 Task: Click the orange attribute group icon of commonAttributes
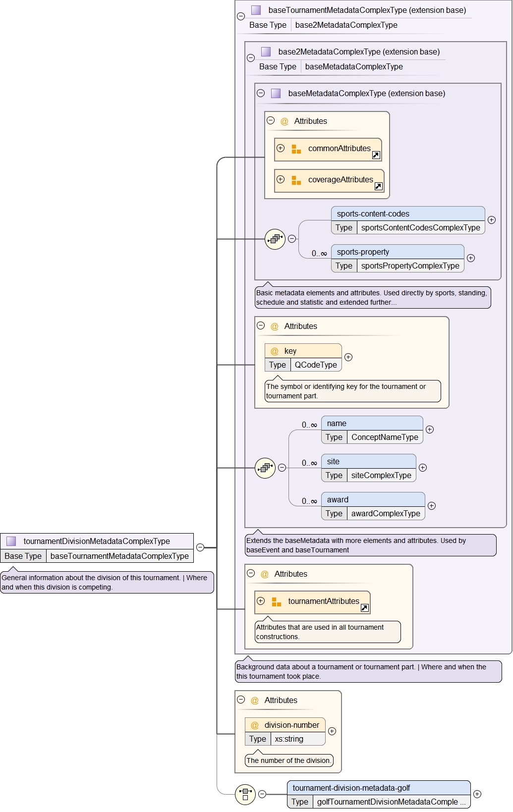(296, 149)
